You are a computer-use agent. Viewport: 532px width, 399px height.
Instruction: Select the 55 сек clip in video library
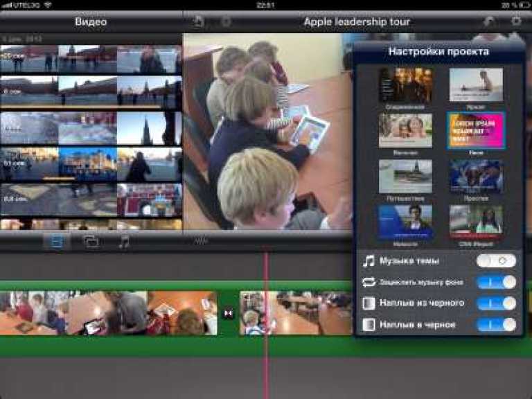91,59
